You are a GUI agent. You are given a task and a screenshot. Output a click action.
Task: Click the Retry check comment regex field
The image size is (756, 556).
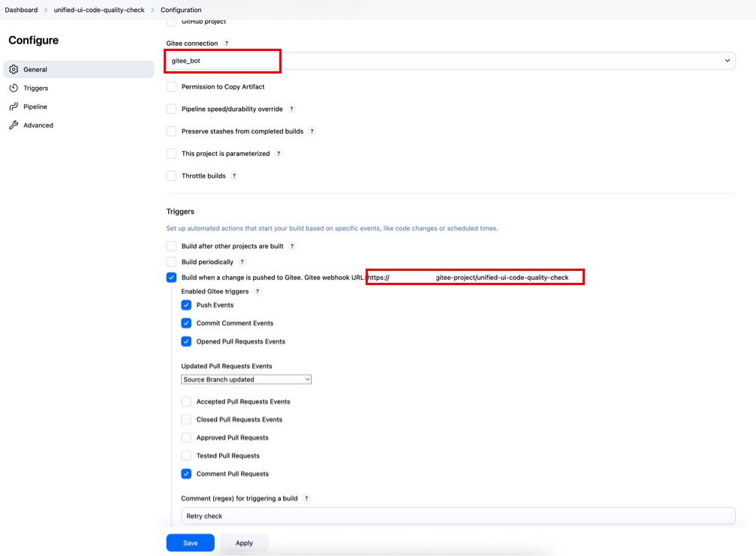click(x=458, y=516)
